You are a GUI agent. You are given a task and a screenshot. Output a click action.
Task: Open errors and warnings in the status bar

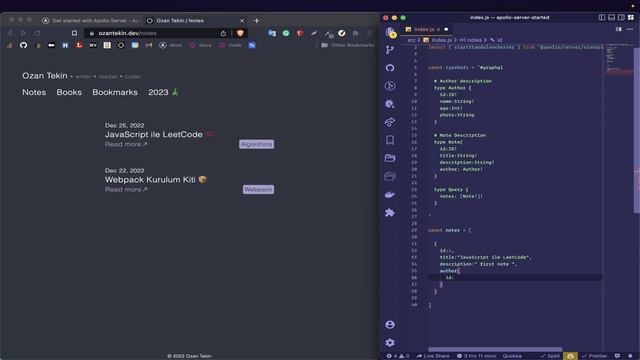coord(398,356)
